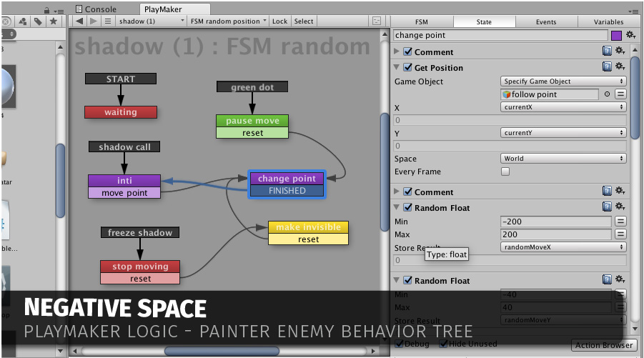Image resolution: width=644 pixels, height=358 pixels.
Task: Disable the Get Position action checkbox
Action: [x=407, y=68]
